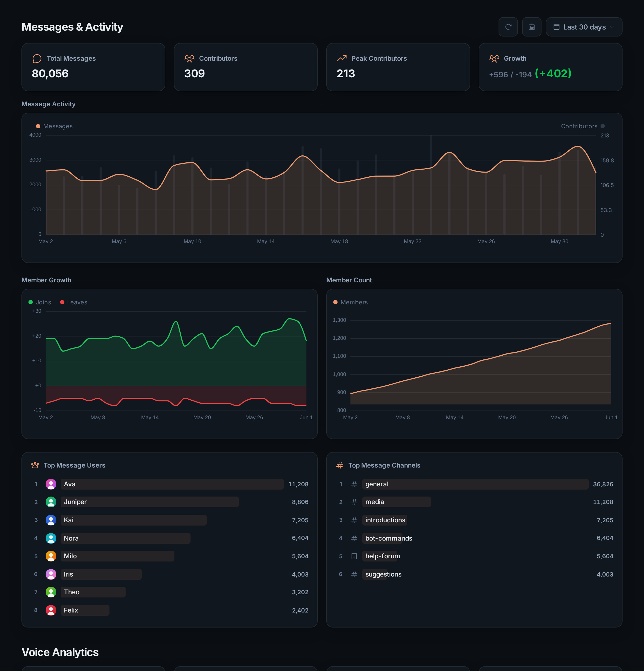Select Iris's avatar icon

click(x=51, y=574)
